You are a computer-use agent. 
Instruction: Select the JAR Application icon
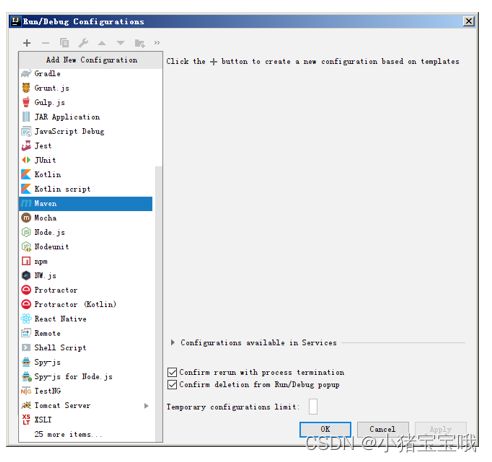click(x=26, y=117)
